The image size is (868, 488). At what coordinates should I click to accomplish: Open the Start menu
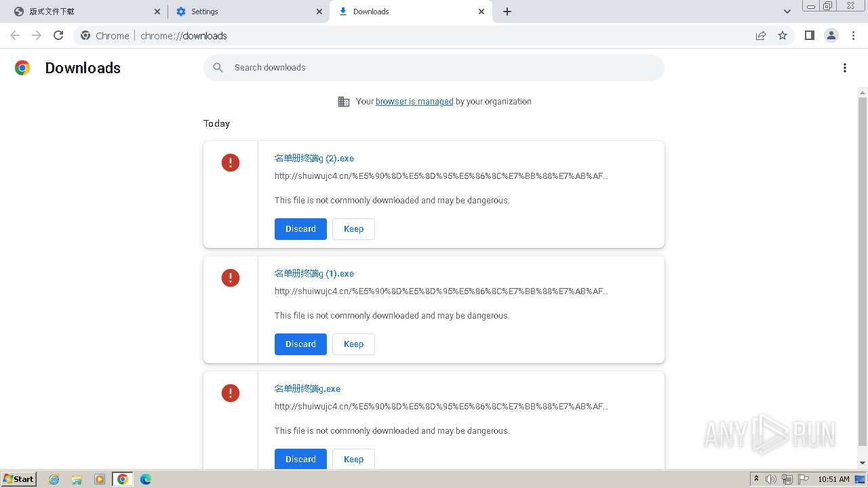(x=19, y=479)
